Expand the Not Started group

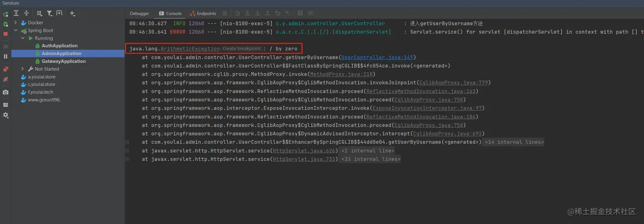tap(23, 69)
